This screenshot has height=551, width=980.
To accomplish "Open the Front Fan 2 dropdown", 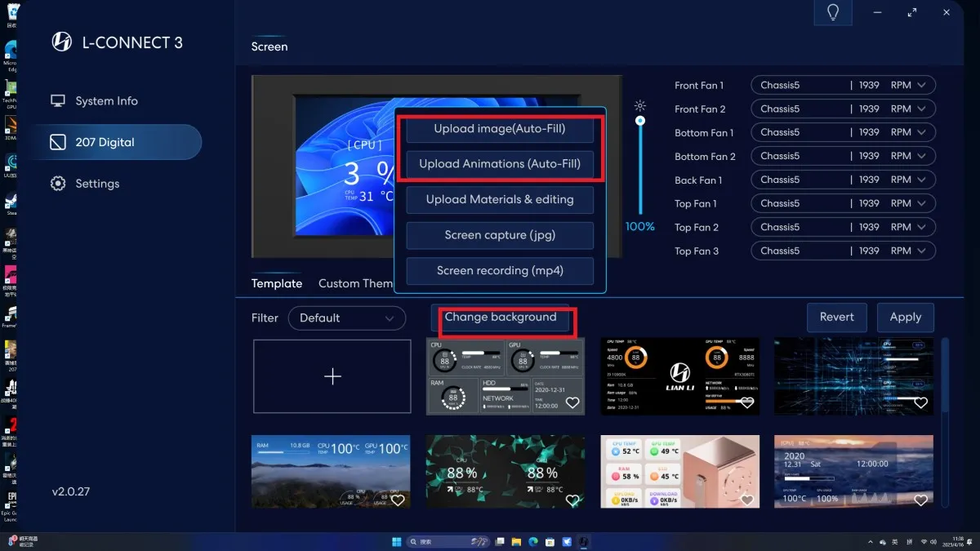I will (x=843, y=109).
